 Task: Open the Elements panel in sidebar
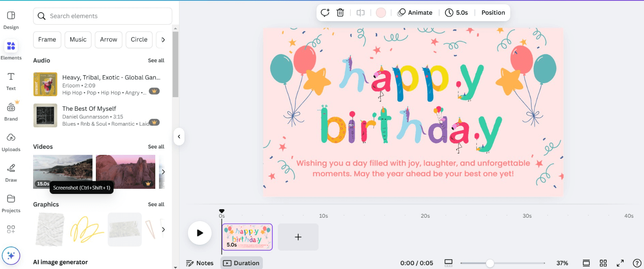(x=11, y=50)
